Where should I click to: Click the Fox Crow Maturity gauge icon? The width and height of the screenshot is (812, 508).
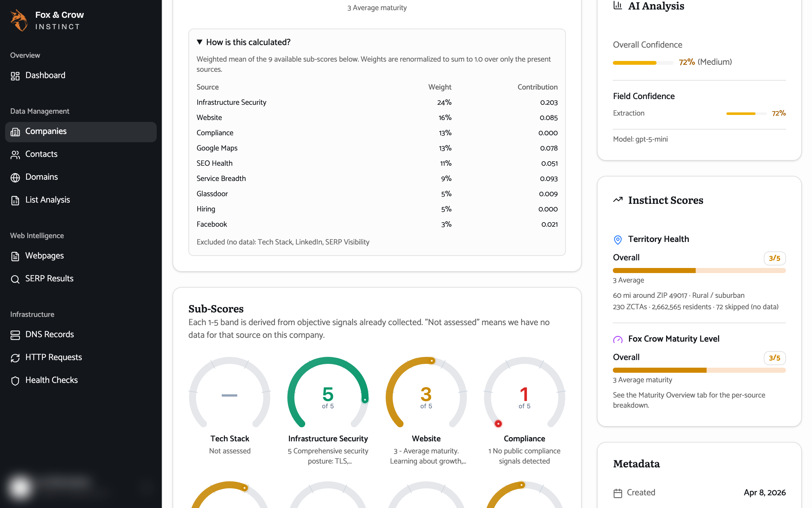coord(618,339)
